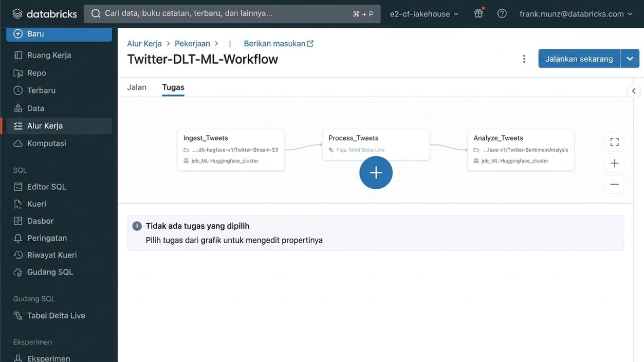The image size is (644, 362).
Task: Zoom in on the task graph
Action: click(x=614, y=164)
